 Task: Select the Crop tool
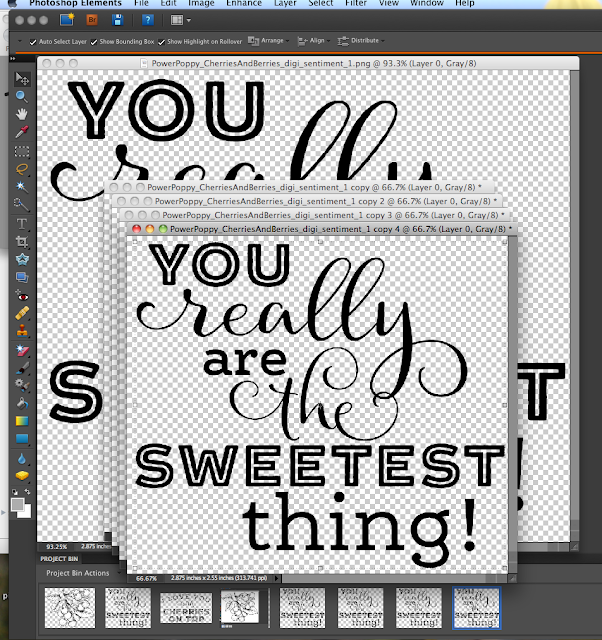[22, 242]
